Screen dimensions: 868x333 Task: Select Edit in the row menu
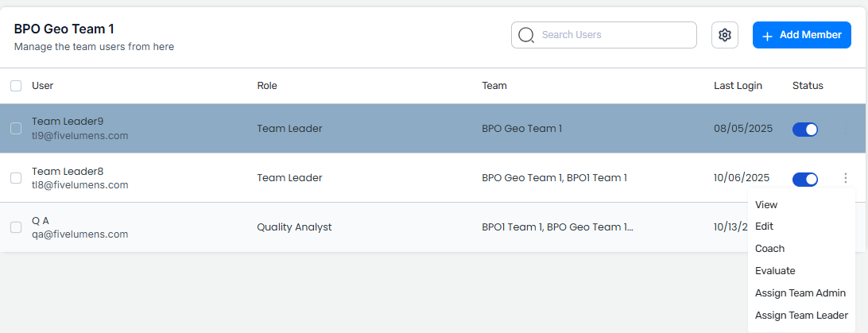coord(764,227)
